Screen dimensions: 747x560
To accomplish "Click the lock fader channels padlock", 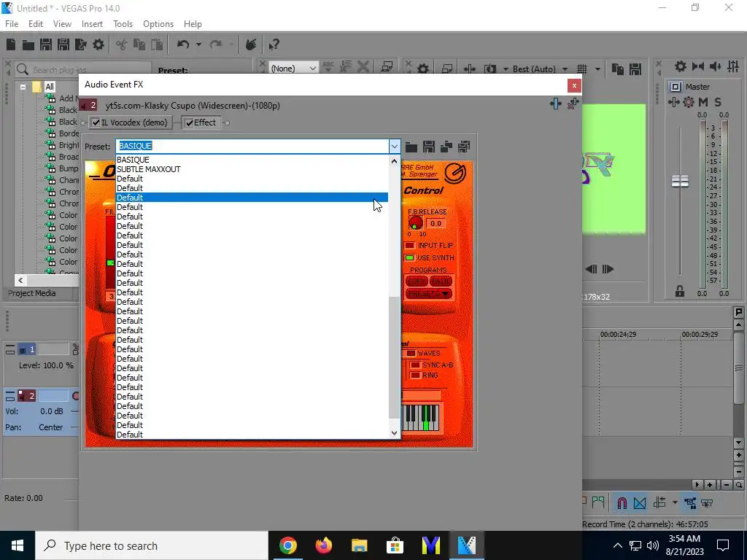I will (x=680, y=291).
